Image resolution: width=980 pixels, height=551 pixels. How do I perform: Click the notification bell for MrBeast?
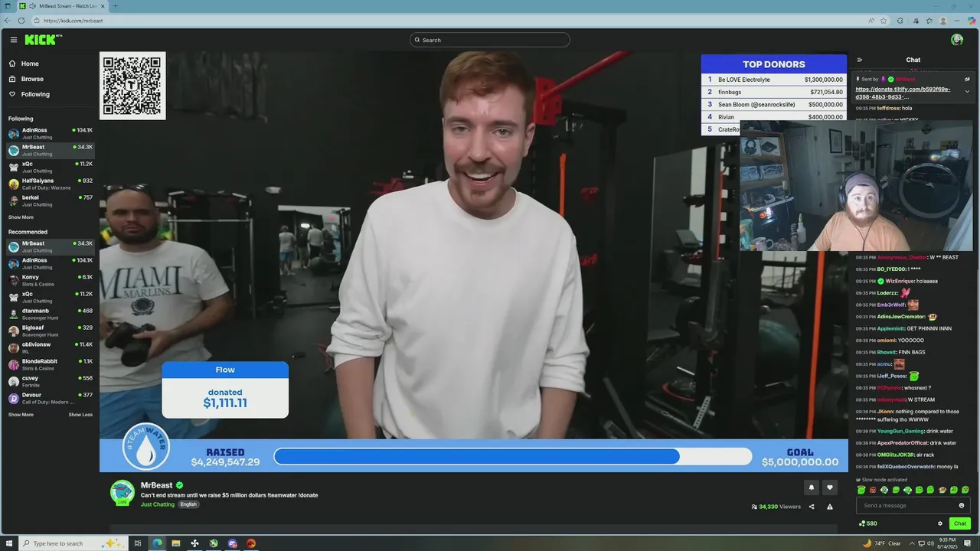pyautogui.click(x=812, y=487)
